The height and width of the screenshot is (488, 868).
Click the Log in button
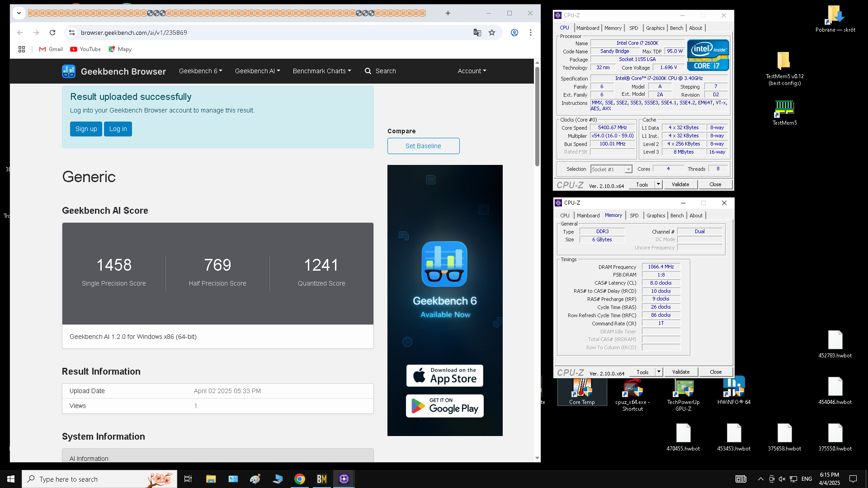tap(118, 129)
